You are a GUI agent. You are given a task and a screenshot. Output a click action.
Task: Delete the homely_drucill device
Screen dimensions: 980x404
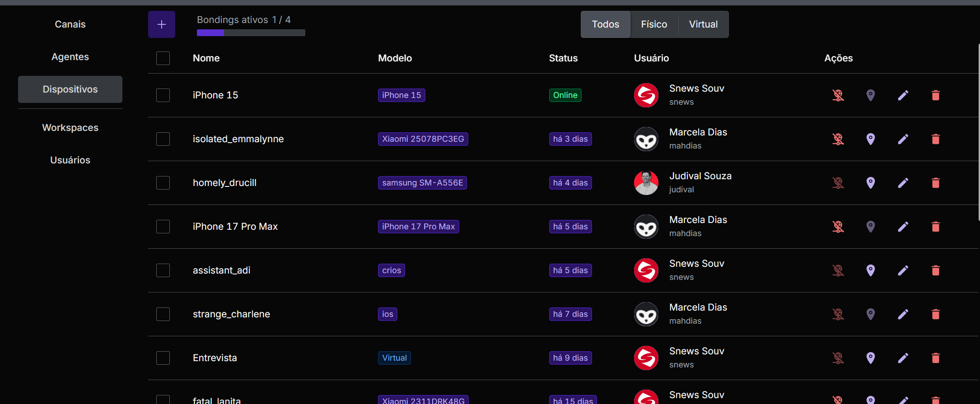pos(936,183)
